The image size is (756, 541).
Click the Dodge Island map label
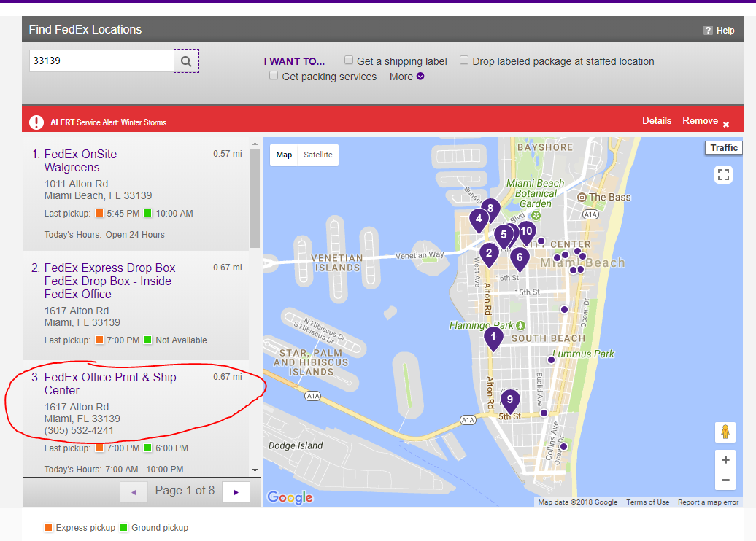[x=296, y=445]
